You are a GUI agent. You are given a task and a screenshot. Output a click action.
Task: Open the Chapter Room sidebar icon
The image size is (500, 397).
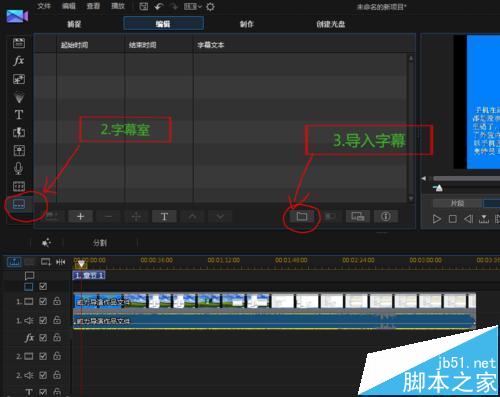[x=19, y=186]
